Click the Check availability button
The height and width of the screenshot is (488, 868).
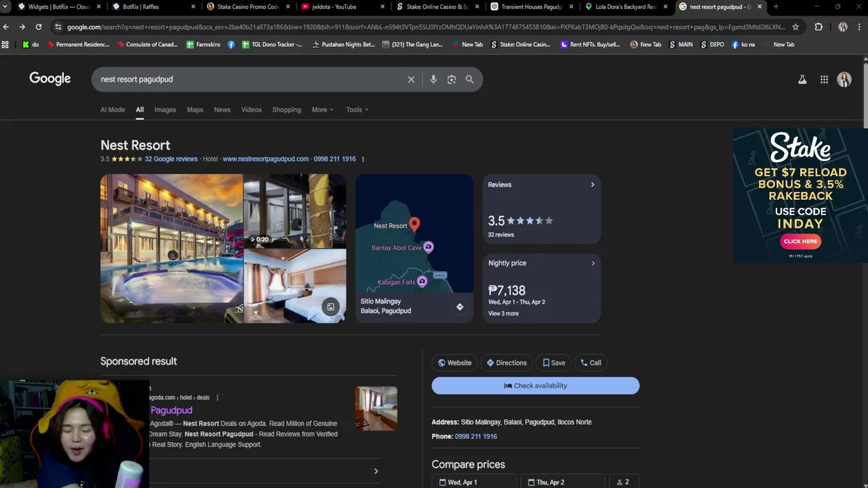536,386
